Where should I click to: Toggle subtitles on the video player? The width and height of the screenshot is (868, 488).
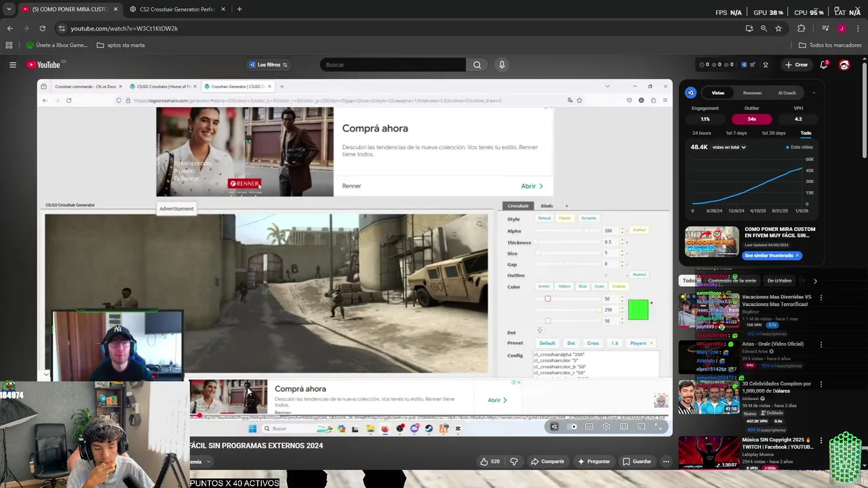tap(589, 427)
